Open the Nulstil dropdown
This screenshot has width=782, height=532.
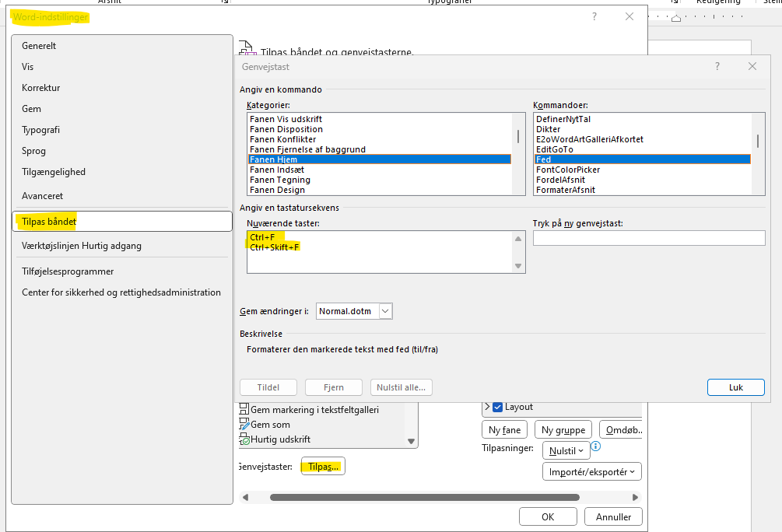[x=566, y=451]
